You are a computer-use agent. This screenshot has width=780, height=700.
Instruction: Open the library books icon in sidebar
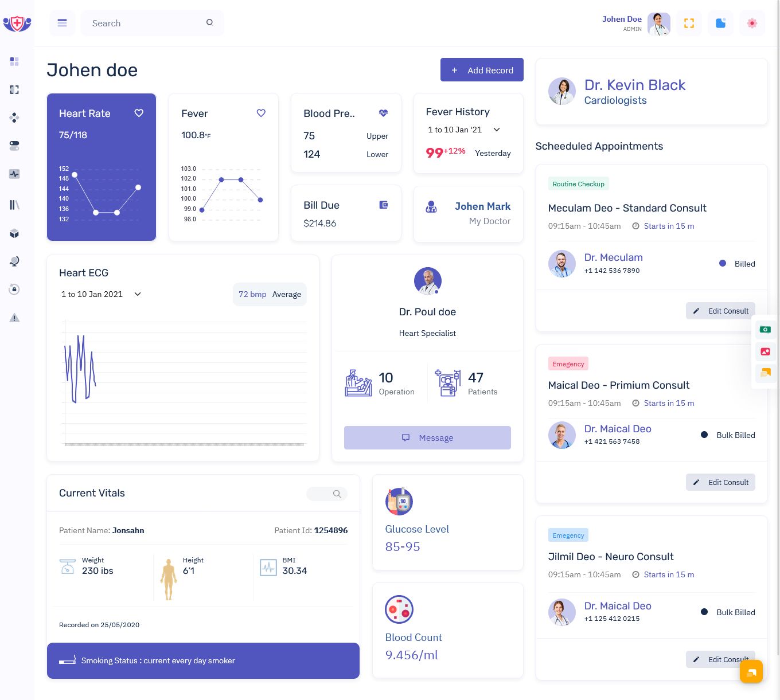click(x=14, y=205)
